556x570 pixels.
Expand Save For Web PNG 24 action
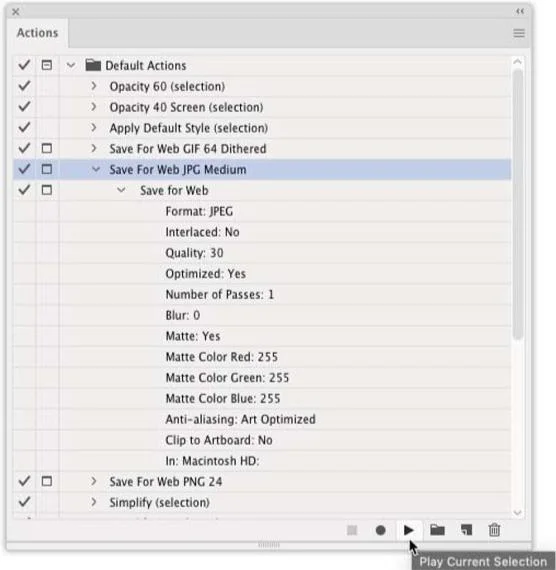93,481
